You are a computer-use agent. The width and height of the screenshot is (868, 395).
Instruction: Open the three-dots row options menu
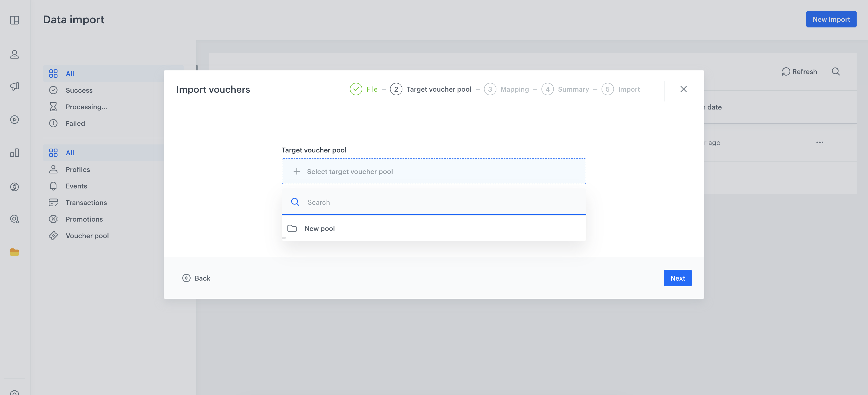click(820, 142)
